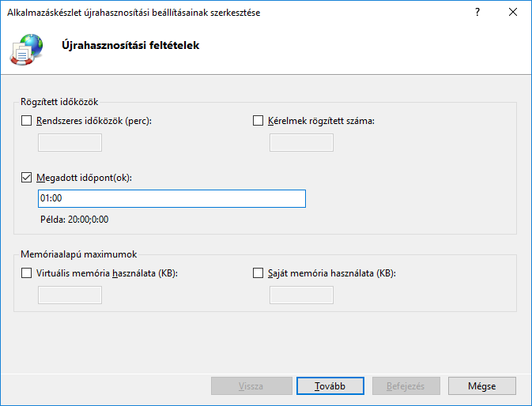Viewport: 532px width, 406px height.
Task: Click the Újrahasznosítási feltételek heading
Action: tap(130, 46)
